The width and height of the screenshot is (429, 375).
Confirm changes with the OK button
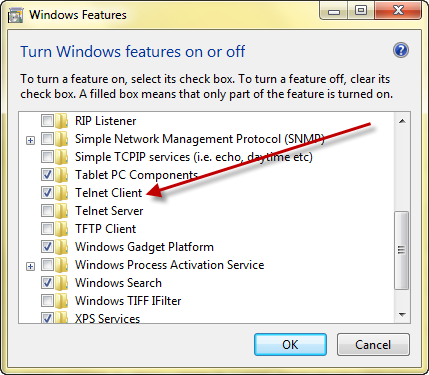click(x=290, y=345)
